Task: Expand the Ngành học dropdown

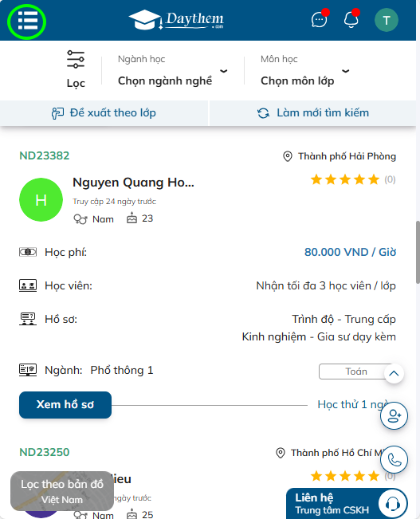Action: click(172, 71)
